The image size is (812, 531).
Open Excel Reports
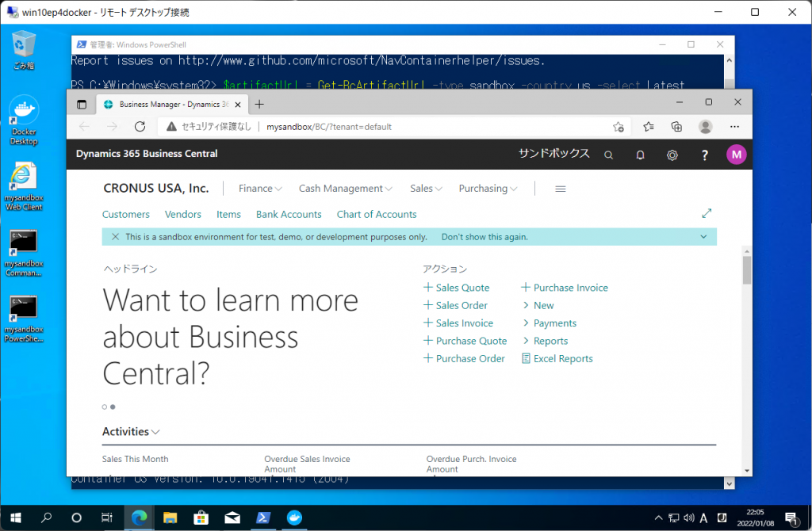(557, 358)
